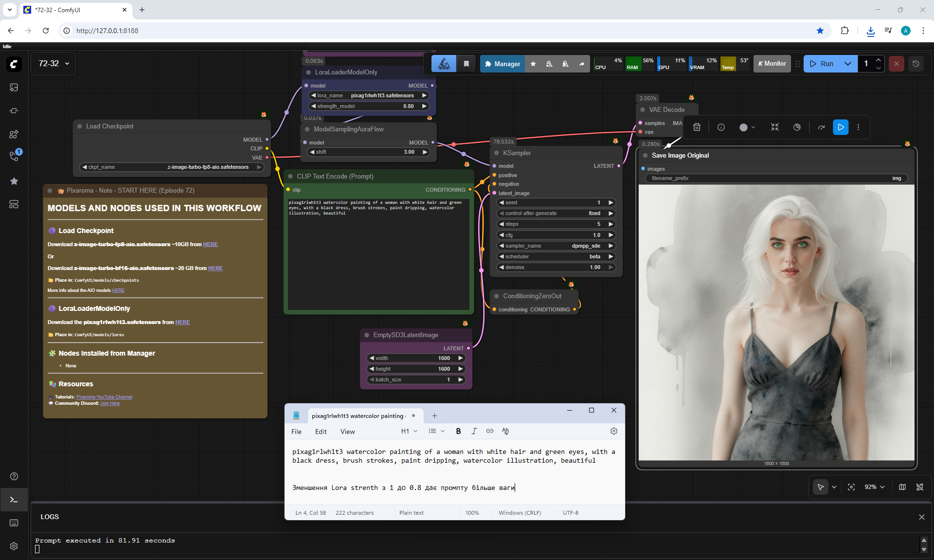Click the Pixaroma YouTube Channel link

click(104, 397)
